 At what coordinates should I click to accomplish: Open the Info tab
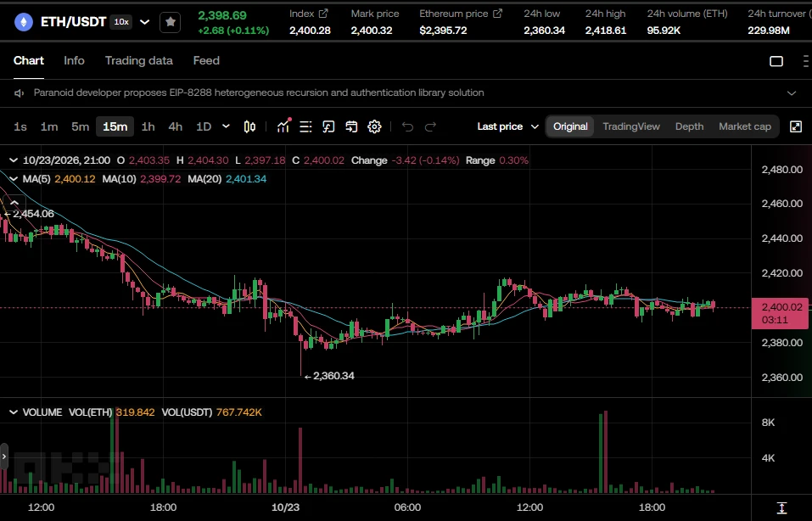pyautogui.click(x=74, y=60)
